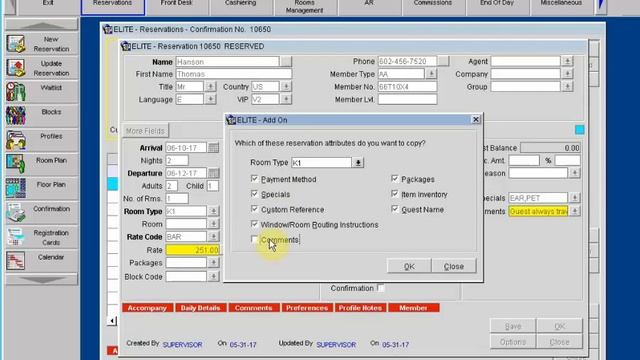Viewport: 640px width, 360px height.
Task: Expand the Room Type dropdown in Add On
Action: pyautogui.click(x=358, y=162)
